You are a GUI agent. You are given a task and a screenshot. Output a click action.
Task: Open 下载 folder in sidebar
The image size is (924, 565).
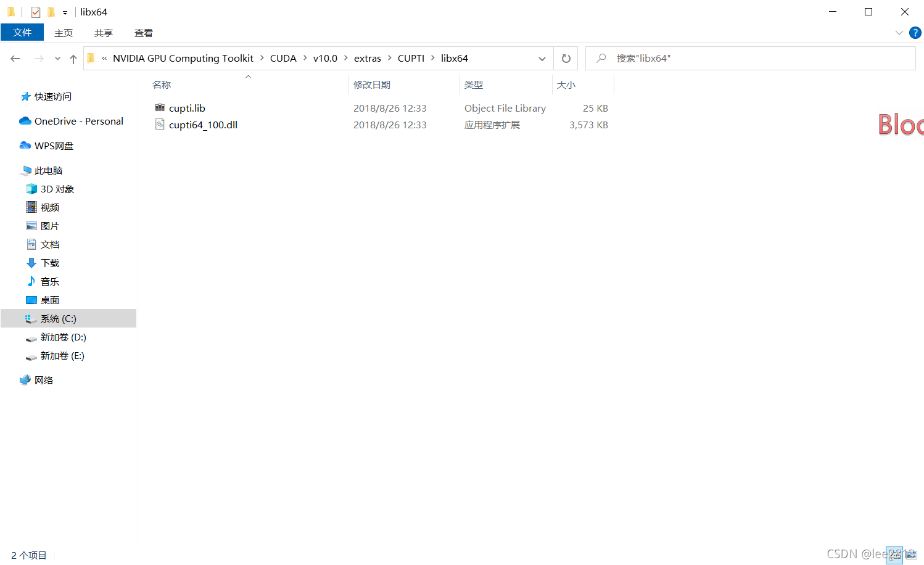[x=50, y=263]
